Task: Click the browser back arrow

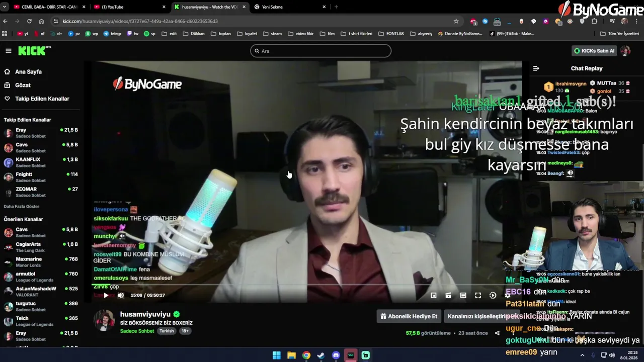Action: [x=5, y=21]
